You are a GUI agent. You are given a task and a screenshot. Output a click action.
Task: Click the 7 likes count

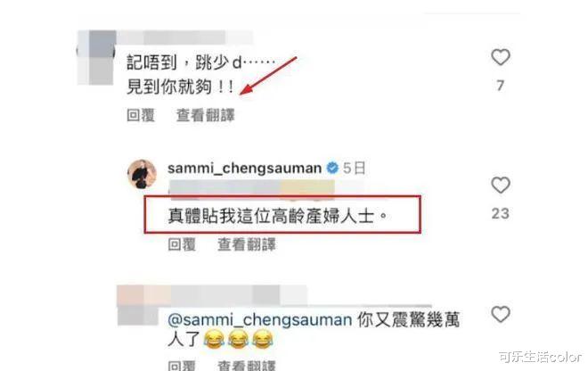501,86
